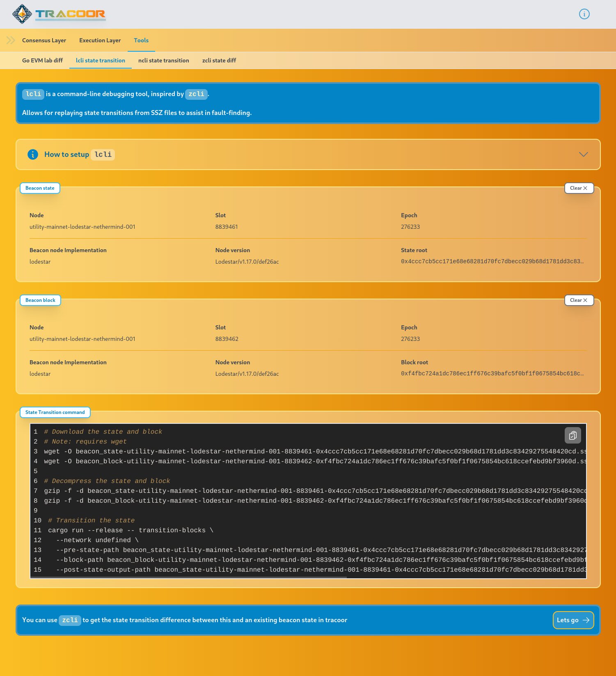616x676 pixels.
Task: Clear the Beacon state selection
Action: pyautogui.click(x=579, y=188)
